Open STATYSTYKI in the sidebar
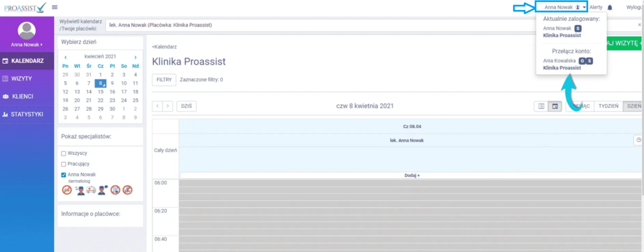Image resolution: width=644 pixels, height=252 pixels. pos(26,114)
